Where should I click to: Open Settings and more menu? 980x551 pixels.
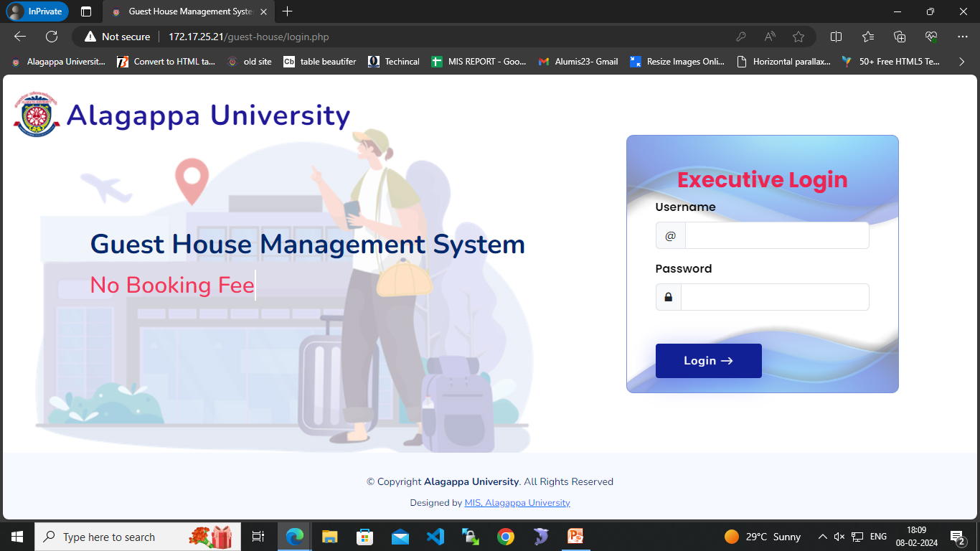(963, 37)
